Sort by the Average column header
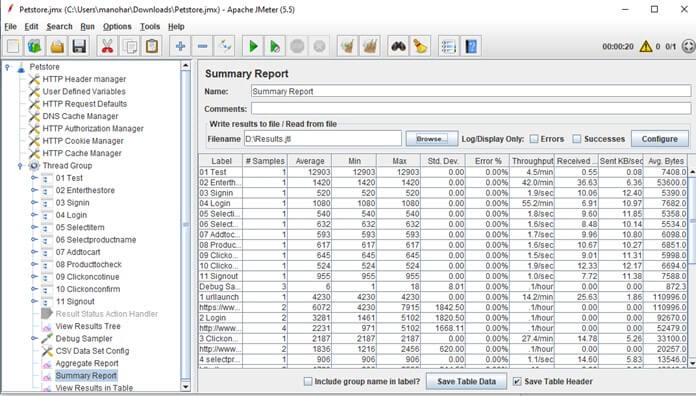The image size is (696, 396). click(310, 161)
